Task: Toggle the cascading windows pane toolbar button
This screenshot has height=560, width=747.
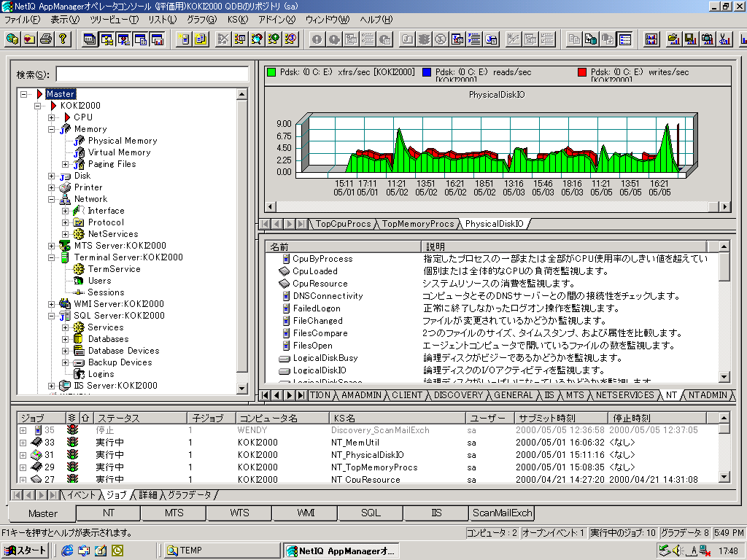Action: click(89, 39)
